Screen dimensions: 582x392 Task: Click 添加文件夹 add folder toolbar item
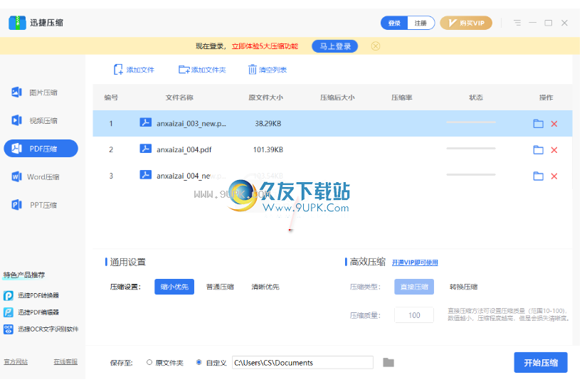(x=202, y=70)
